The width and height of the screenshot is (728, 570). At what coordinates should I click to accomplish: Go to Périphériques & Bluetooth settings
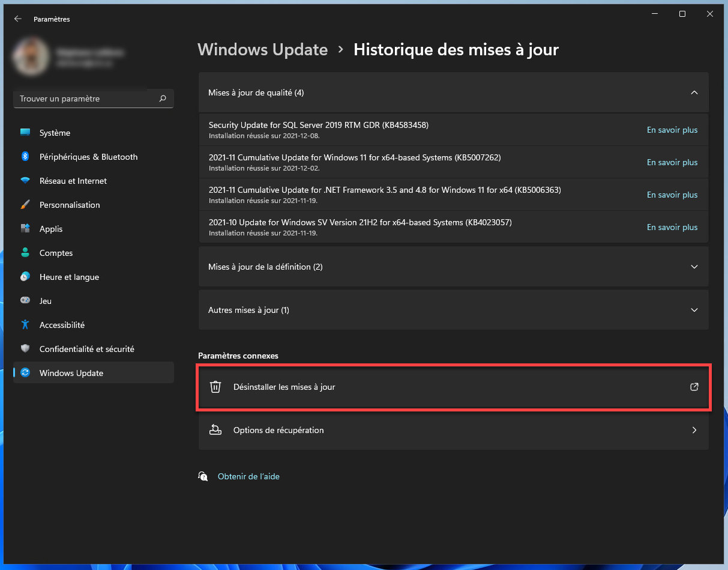click(x=94, y=157)
